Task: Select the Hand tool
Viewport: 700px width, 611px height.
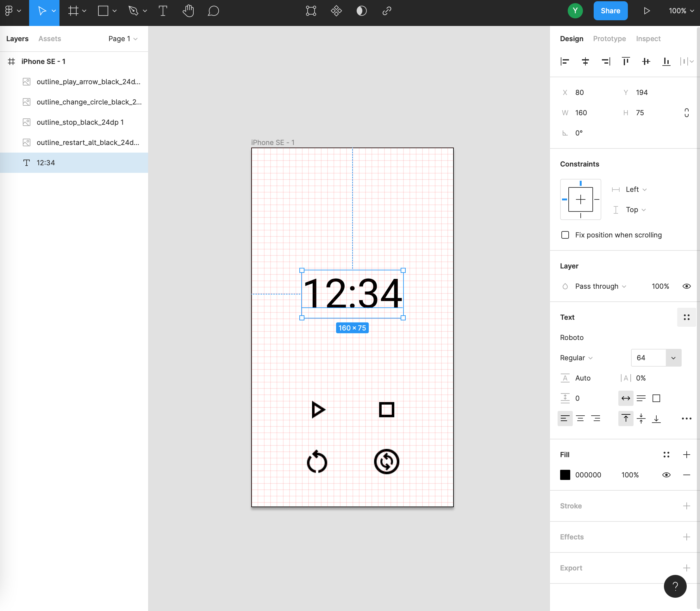Action: [x=188, y=11]
